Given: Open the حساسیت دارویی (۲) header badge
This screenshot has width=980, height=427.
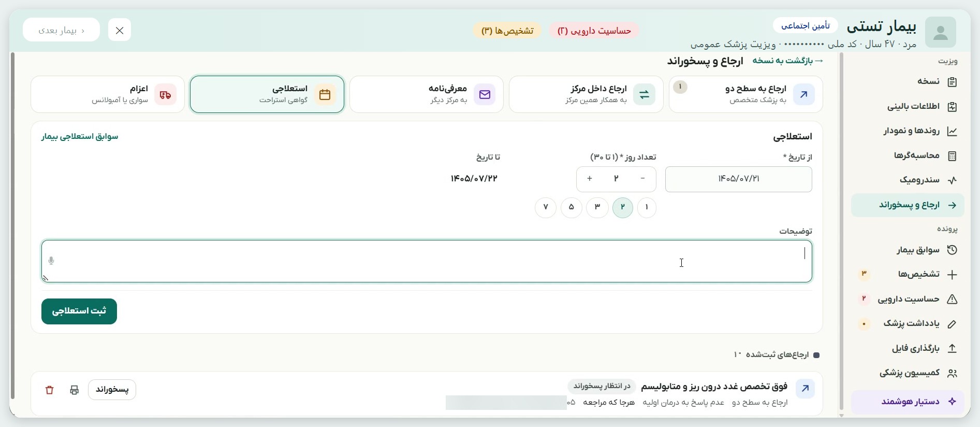Looking at the screenshot, I should click(594, 31).
